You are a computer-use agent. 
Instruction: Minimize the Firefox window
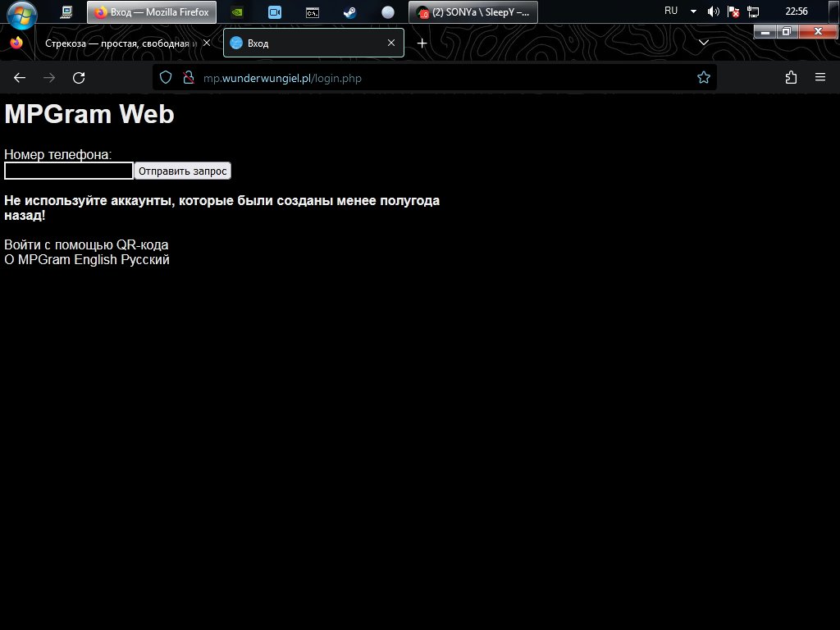click(765, 32)
